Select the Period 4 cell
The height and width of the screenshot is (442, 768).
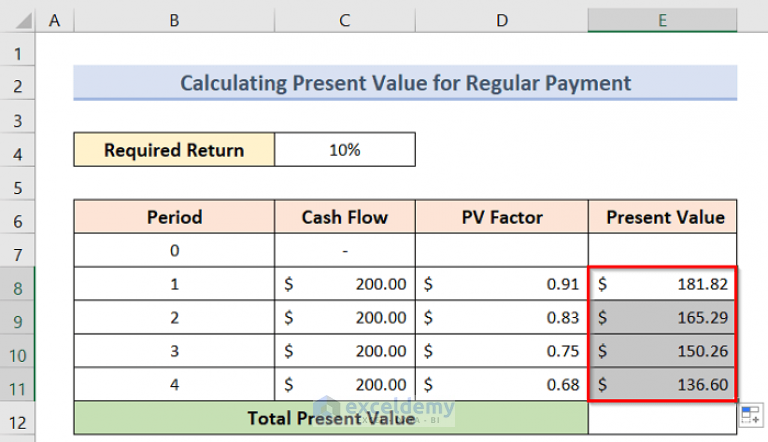(x=174, y=384)
